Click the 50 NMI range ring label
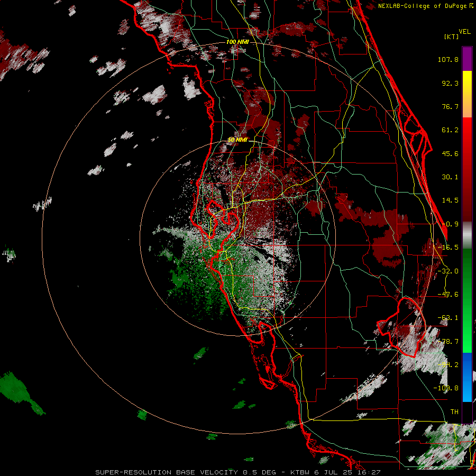The height and width of the screenshot is (476, 476). [x=237, y=140]
